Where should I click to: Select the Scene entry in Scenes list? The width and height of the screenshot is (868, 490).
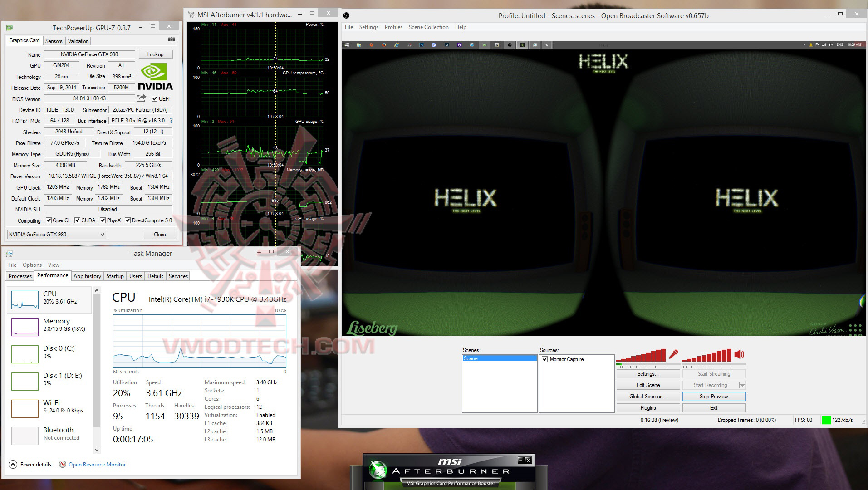tap(500, 358)
